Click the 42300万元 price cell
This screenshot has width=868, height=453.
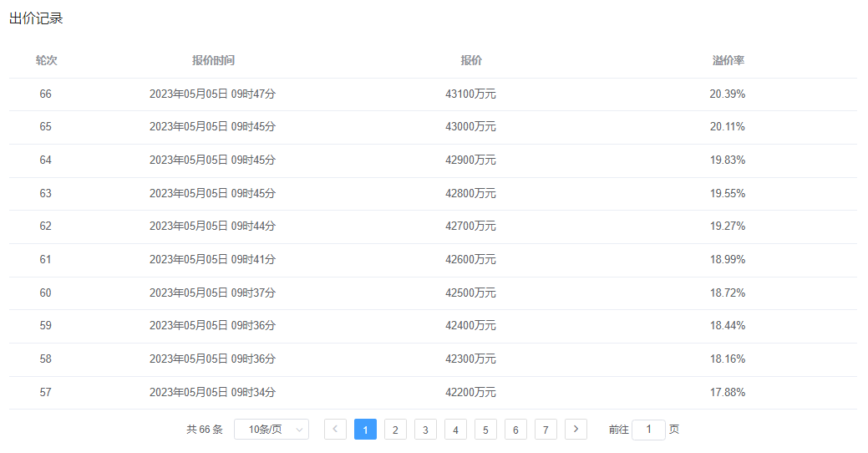tap(470, 359)
